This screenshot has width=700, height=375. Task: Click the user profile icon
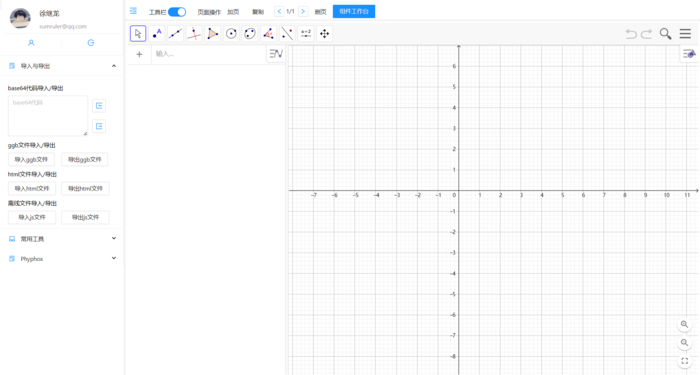31,43
